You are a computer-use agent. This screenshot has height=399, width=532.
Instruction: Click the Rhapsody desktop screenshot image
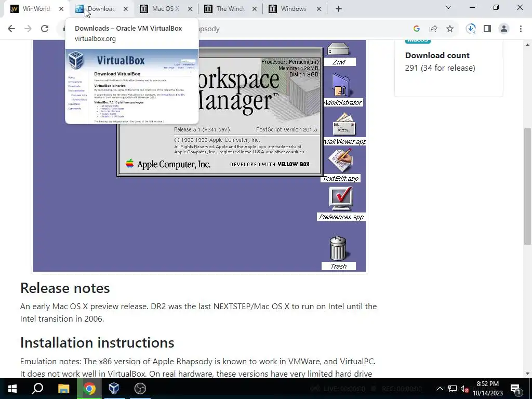199,156
